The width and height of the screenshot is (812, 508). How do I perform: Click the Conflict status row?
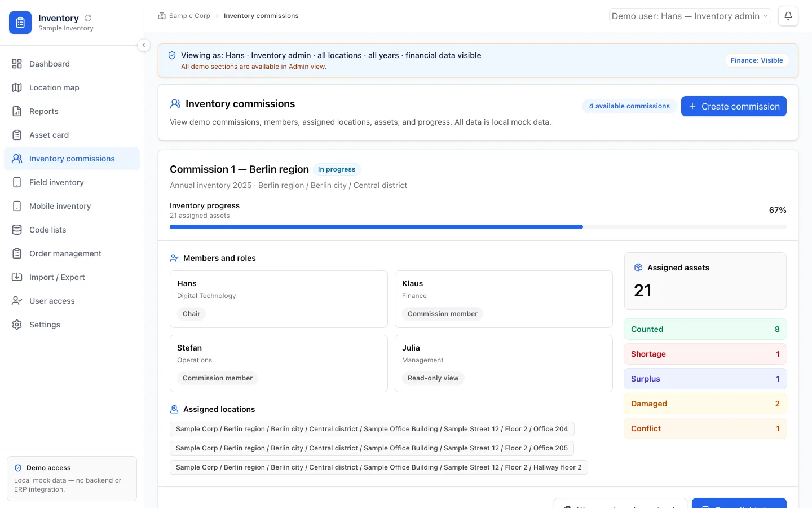tap(705, 428)
